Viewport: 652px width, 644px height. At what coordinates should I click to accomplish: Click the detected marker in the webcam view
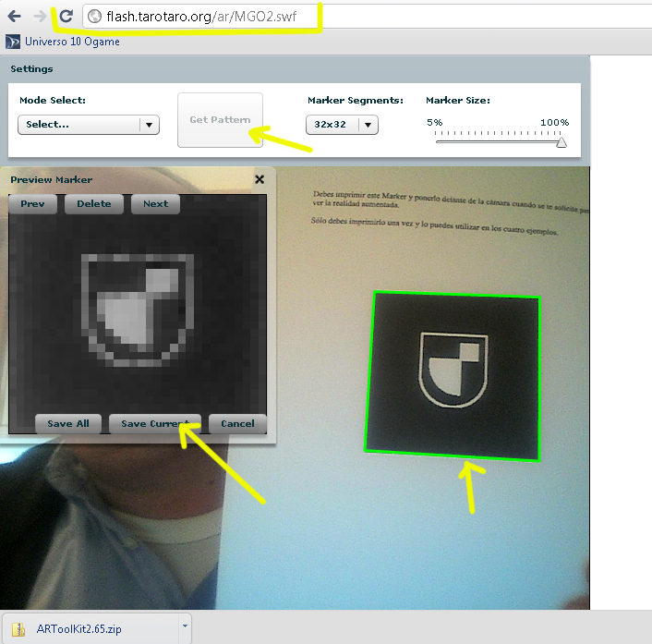point(453,376)
